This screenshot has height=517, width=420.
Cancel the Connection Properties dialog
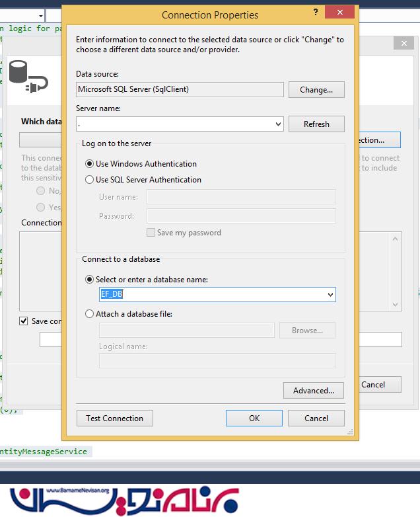coord(316,418)
